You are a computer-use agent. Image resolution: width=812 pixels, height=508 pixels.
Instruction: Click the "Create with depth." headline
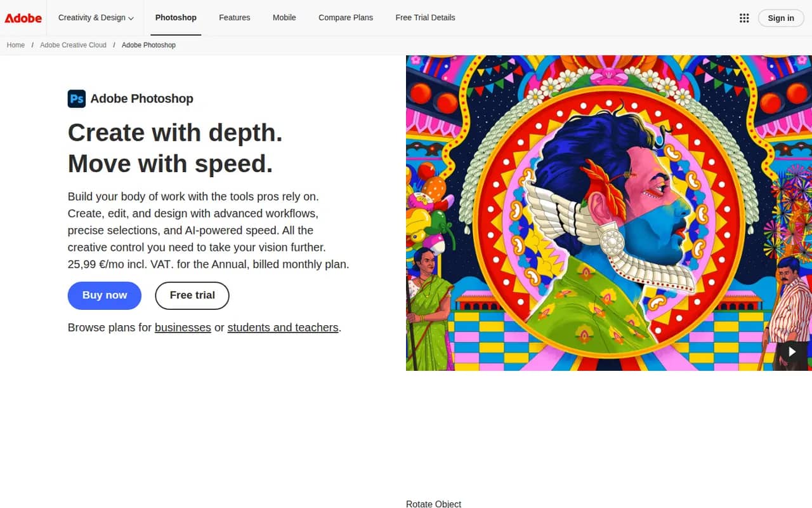pos(175,133)
